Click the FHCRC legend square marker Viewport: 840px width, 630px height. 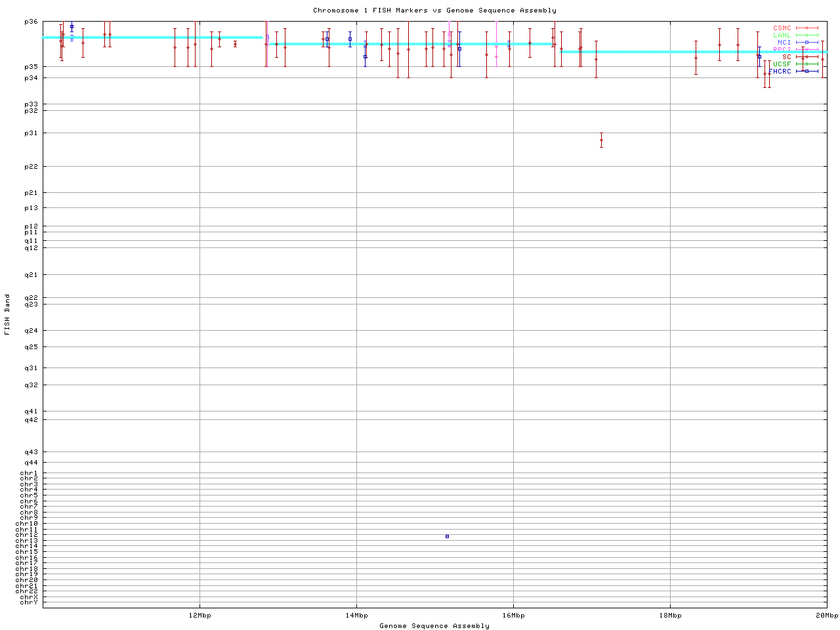point(807,71)
